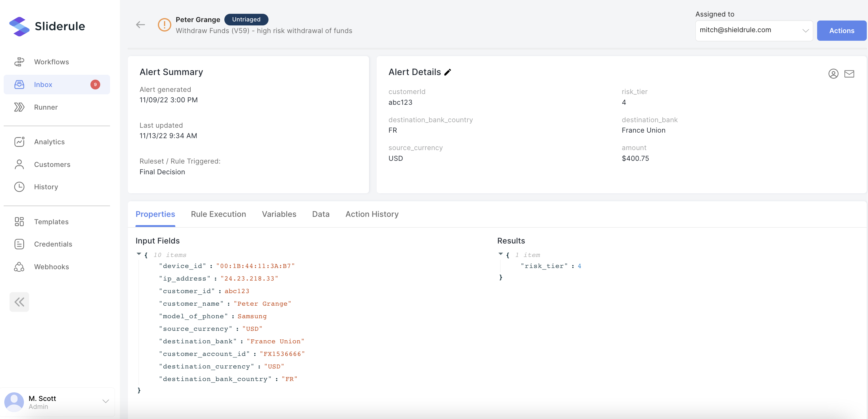Click the Untriaged status badge

(246, 19)
